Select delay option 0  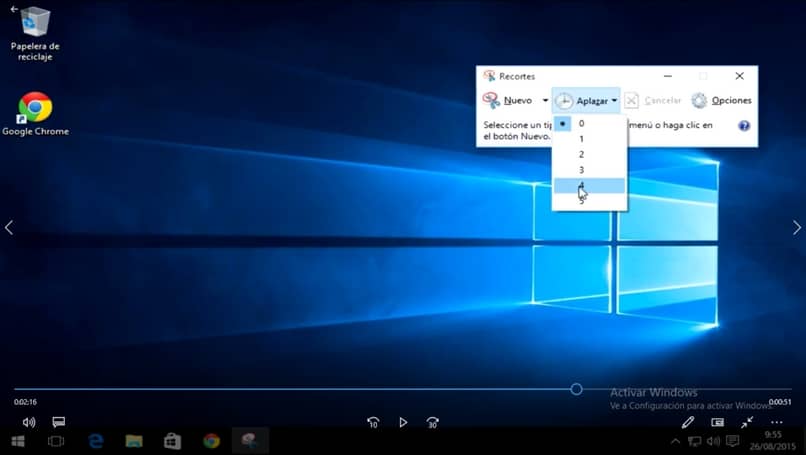pos(590,123)
